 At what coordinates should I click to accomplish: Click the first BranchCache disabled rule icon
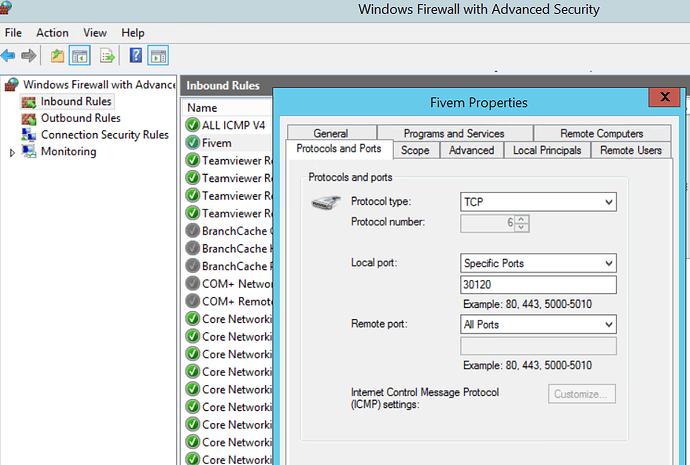tap(192, 231)
